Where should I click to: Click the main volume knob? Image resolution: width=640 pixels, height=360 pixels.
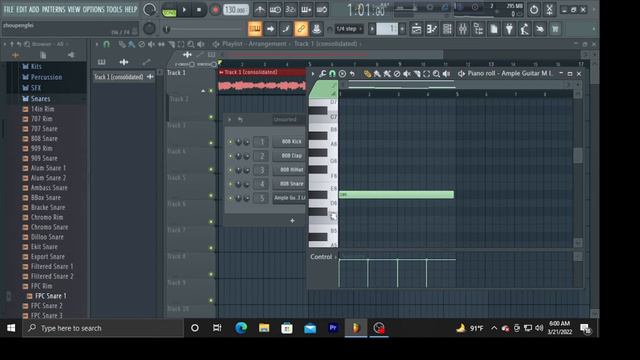click(149, 10)
